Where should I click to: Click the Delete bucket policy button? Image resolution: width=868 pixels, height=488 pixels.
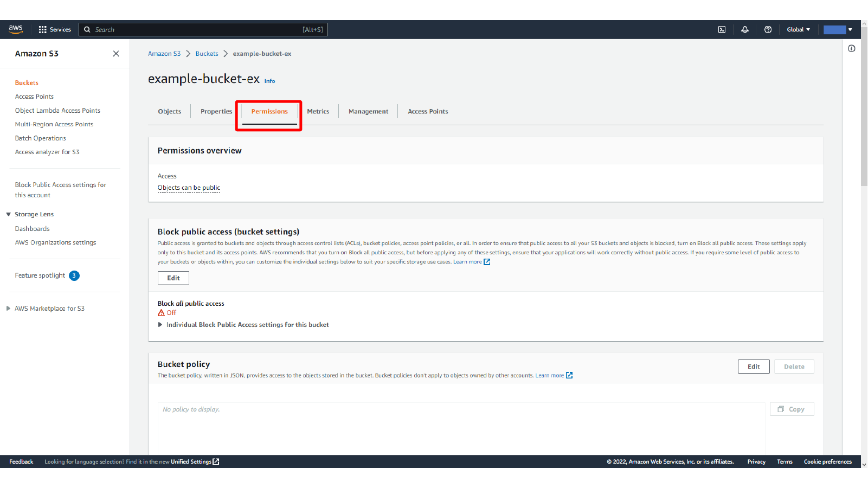click(794, 367)
